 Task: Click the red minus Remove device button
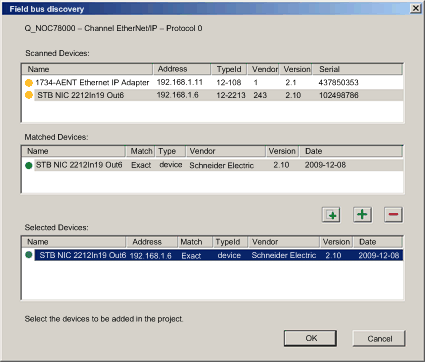click(393, 214)
